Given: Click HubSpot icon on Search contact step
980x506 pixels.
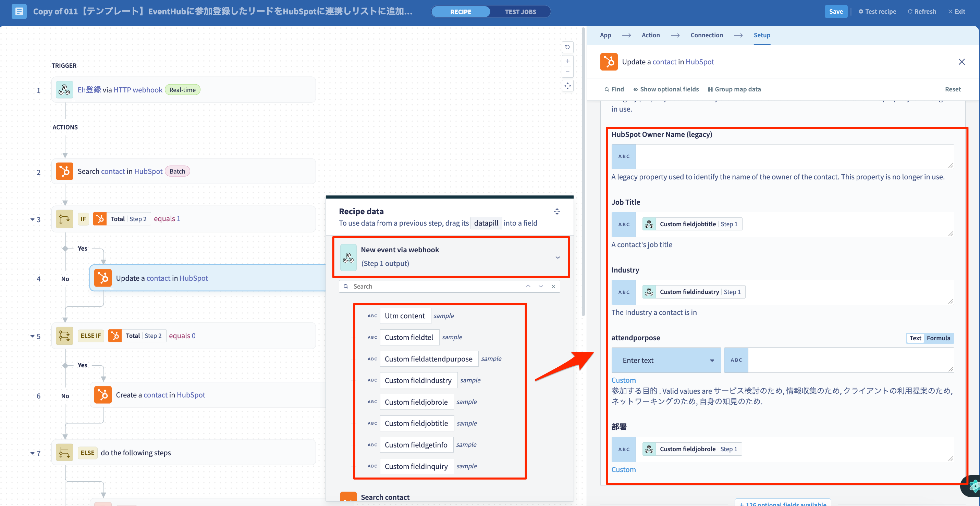Looking at the screenshot, I should tap(64, 172).
